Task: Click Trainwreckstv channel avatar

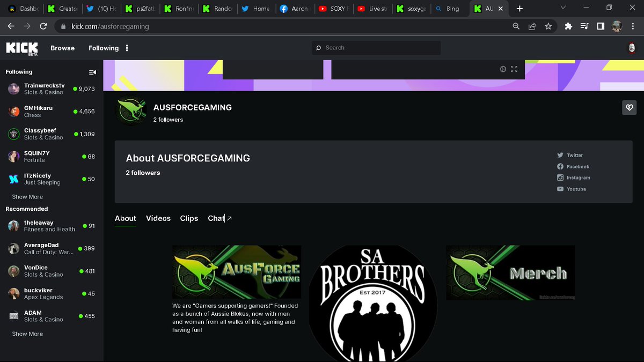Action: [14, 89]
